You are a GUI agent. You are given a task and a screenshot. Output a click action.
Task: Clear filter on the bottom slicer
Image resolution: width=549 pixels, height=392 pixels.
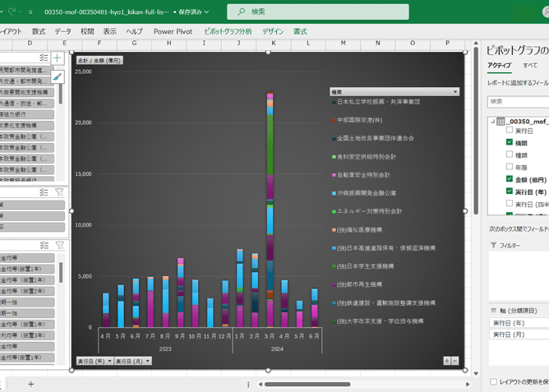point(60,245)
